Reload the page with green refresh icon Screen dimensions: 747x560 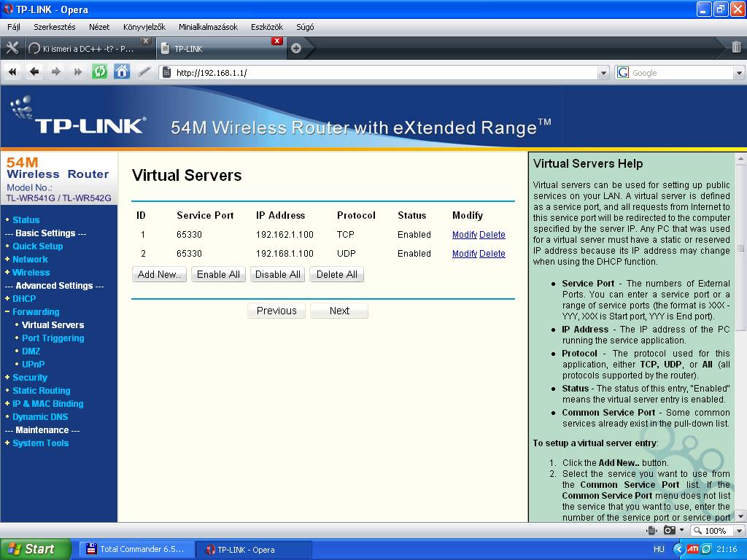coord(99,72)
